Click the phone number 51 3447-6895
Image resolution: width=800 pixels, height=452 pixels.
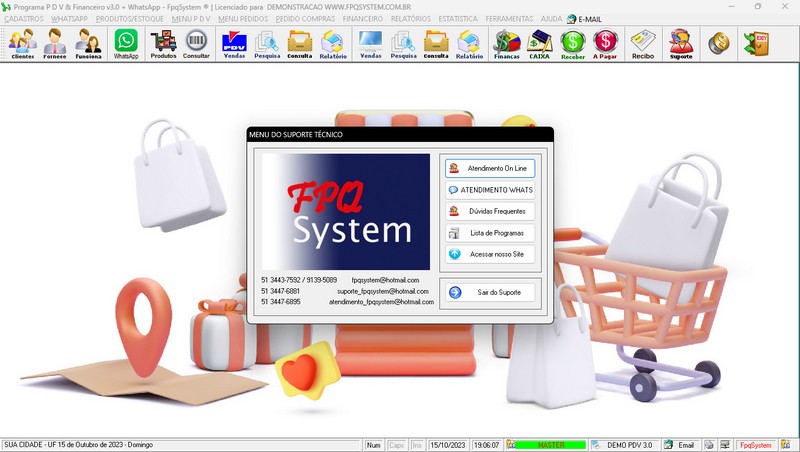tap(281, 302)
